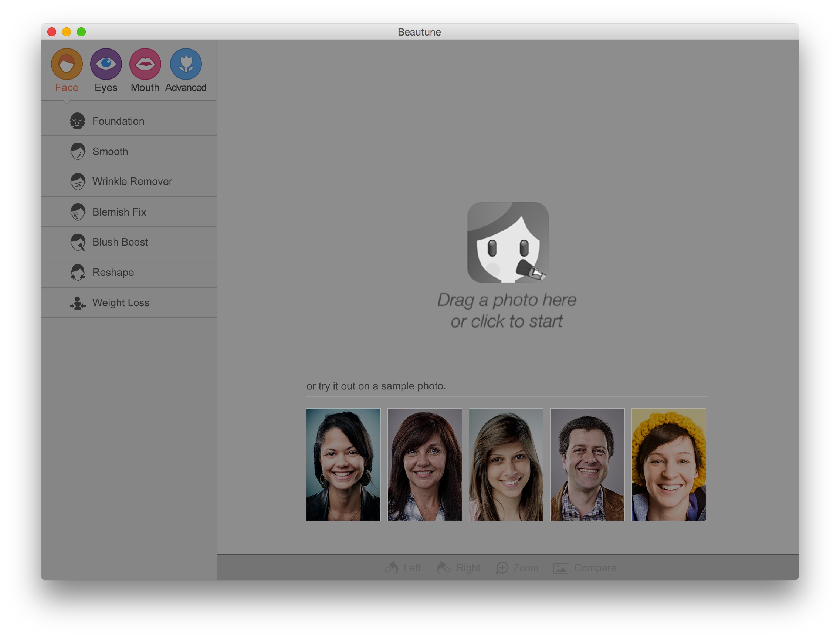Click the Beautune drop-zone face icon
The width and height of the screenshot is (840, 639).
coord(508,242)
